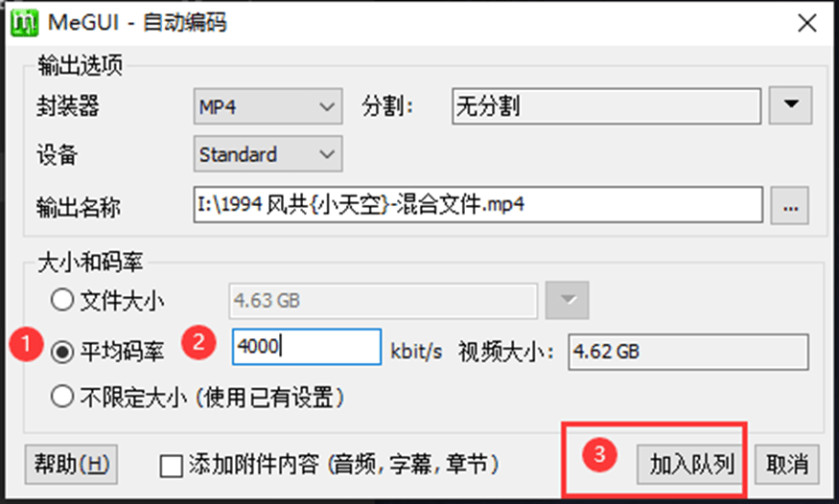
Task: Select the 文件大小 radio button
Action: click(63, 301)
